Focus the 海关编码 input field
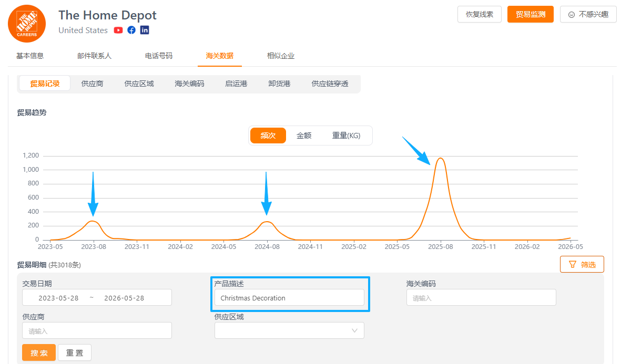 481,297
